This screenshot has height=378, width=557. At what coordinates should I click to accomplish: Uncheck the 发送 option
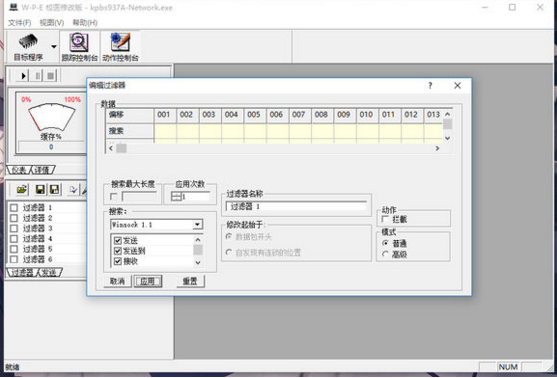[118, 241]
